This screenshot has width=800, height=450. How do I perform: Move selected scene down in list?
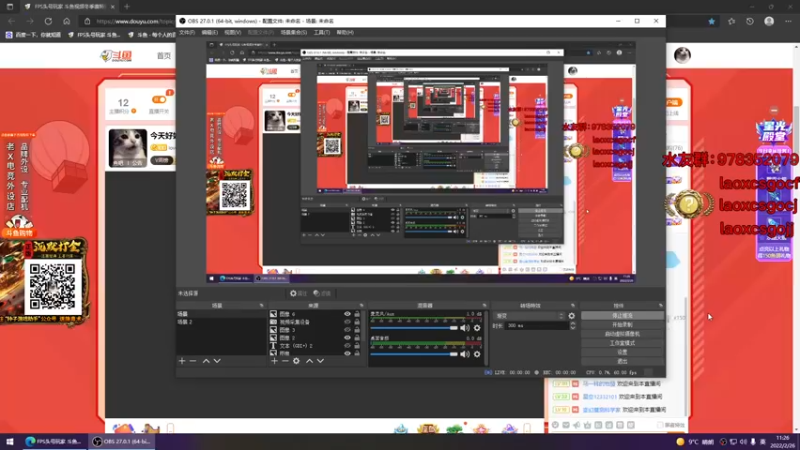pos(217,361)
